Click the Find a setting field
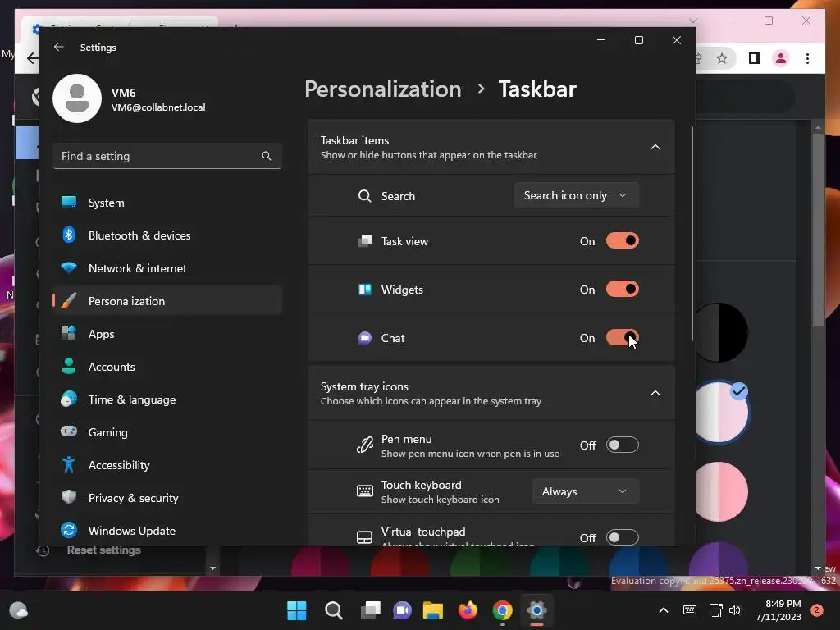The image size is (840, 630). point(167,156)
